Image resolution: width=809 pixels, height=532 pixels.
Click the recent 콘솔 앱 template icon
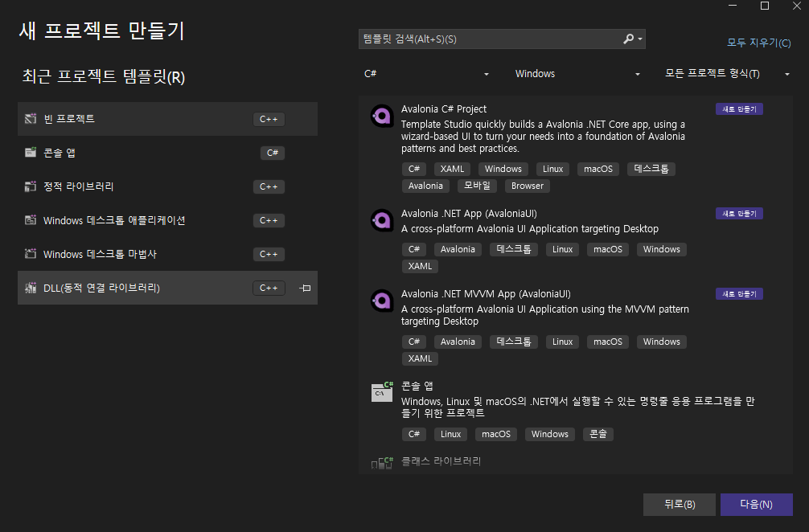31,153
